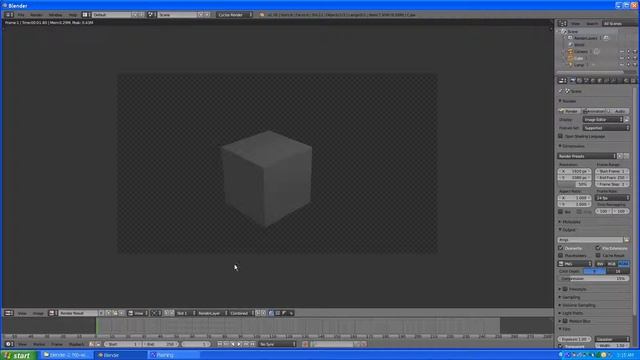
Task: Toggle the Placeholders checkbox
Action: pos(560,255)
